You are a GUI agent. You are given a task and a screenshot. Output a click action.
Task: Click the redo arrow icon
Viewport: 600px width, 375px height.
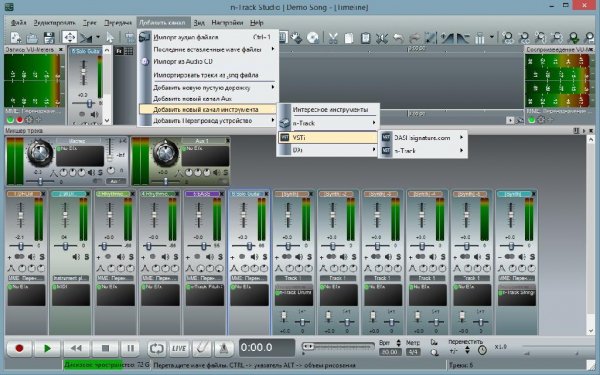[414, 38]
